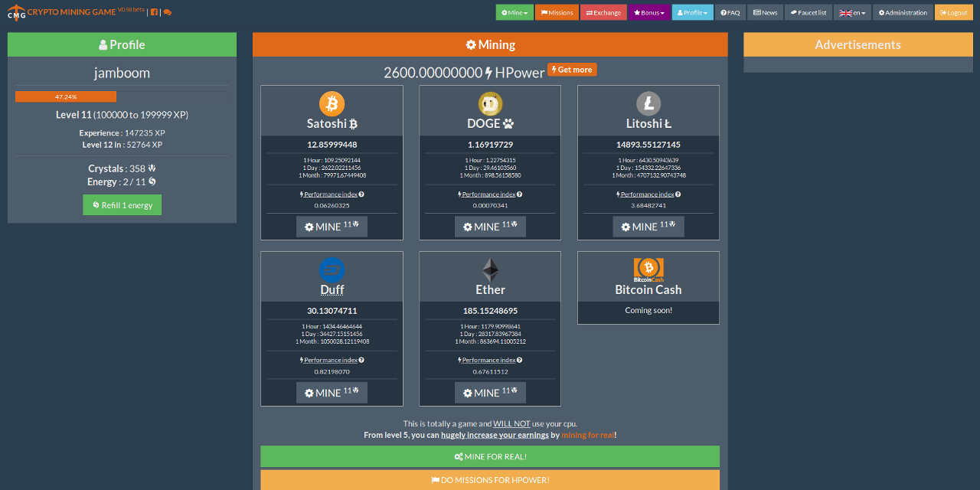The image size is (980, 490).
Task: Click the green MINE FOR REAL! button
Action: click(x=490, y=456)
